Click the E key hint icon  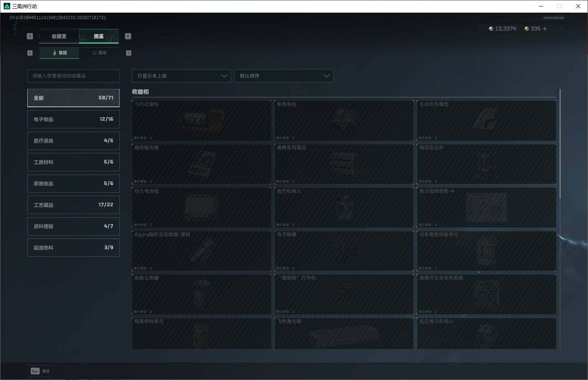coord(128,36)
